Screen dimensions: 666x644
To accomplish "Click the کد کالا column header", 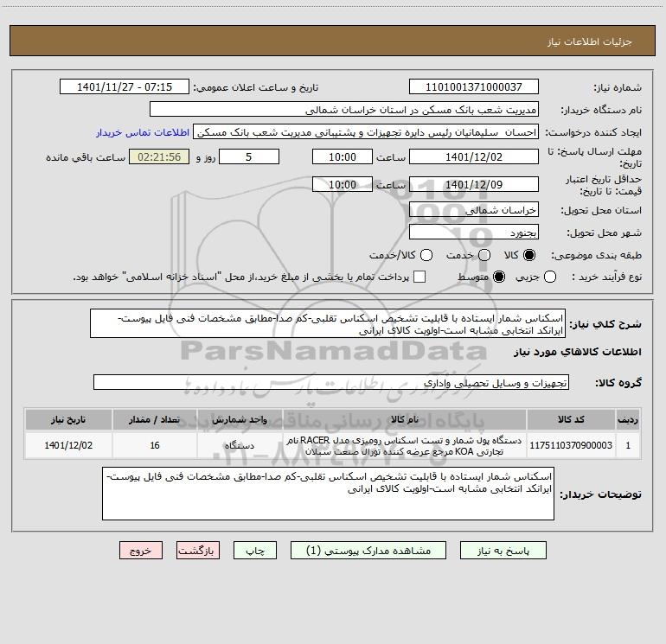I will 571,419.
